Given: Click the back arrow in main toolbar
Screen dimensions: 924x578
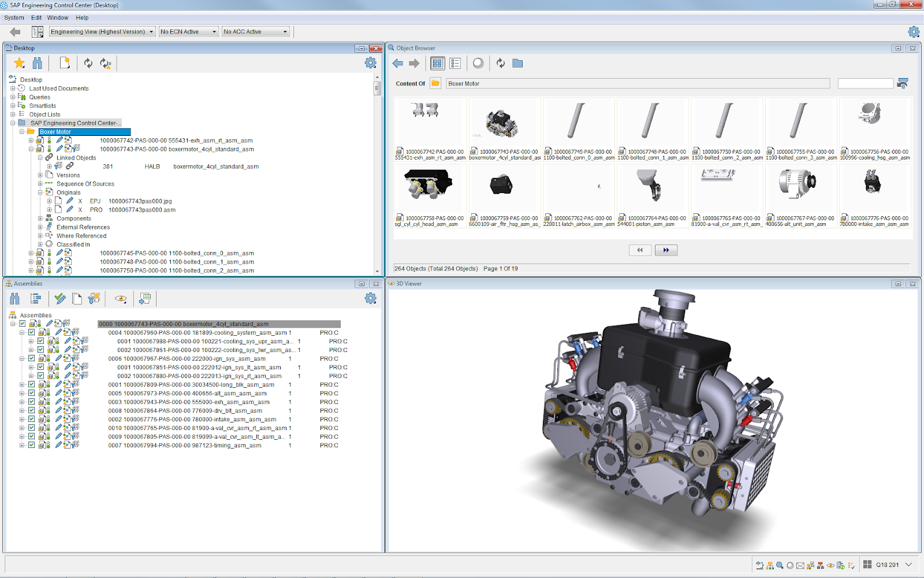Looking at the screenshot, I should [15, 32].
